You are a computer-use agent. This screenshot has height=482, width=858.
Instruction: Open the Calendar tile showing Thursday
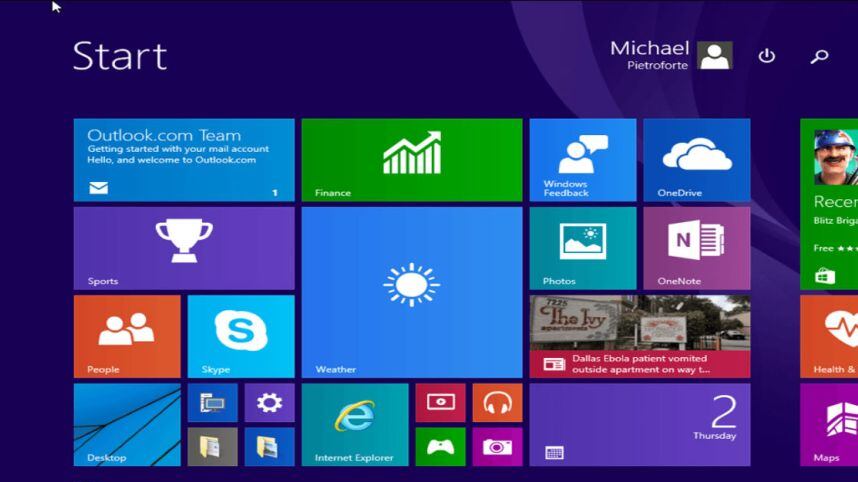pyautogui.click(x=639, y=424)
